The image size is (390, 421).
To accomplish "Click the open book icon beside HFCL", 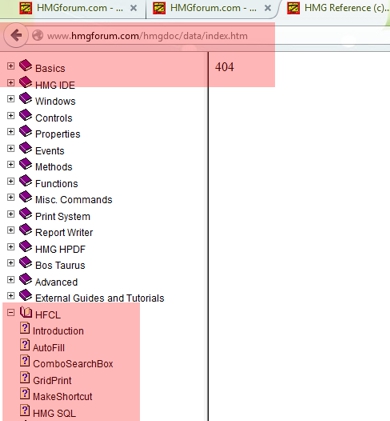I will pyautogui.click(x=26, y=312).
